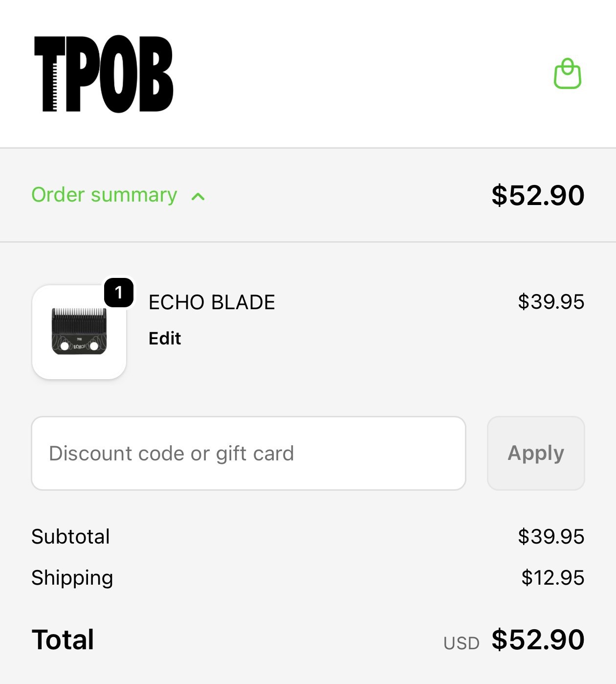
Task: Click the $52.90 header total amount
Action: [x=538, y=195]
